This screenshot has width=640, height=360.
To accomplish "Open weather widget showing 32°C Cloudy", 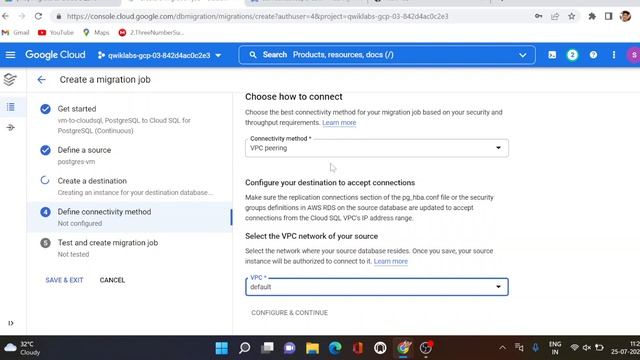I will tap(22, 348).
